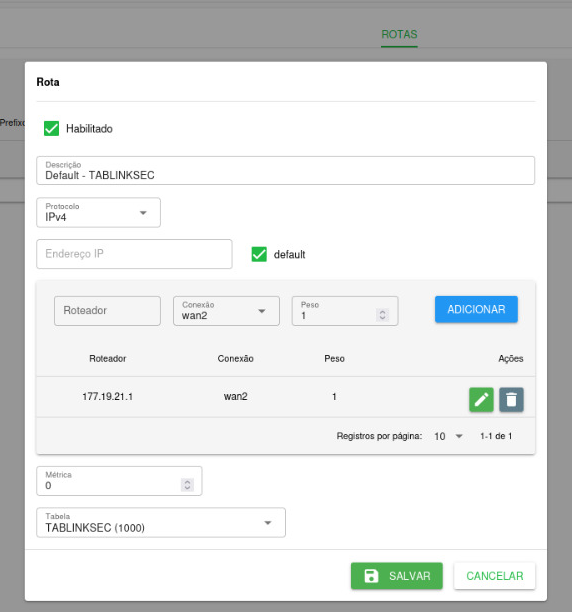
Task: Change the Registros por página dropdown
Action: [448, 436]
